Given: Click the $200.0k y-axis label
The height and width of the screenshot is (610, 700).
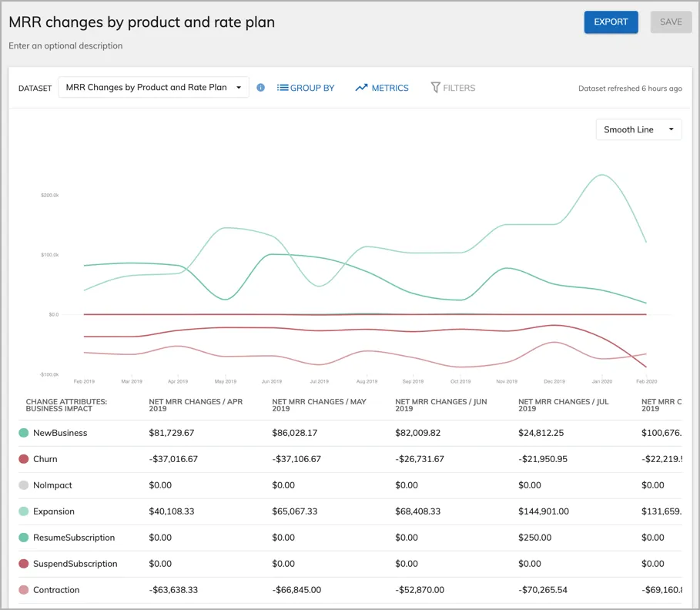Looking at the screenshot, I should pyautogui.click(x=49, y=195).
